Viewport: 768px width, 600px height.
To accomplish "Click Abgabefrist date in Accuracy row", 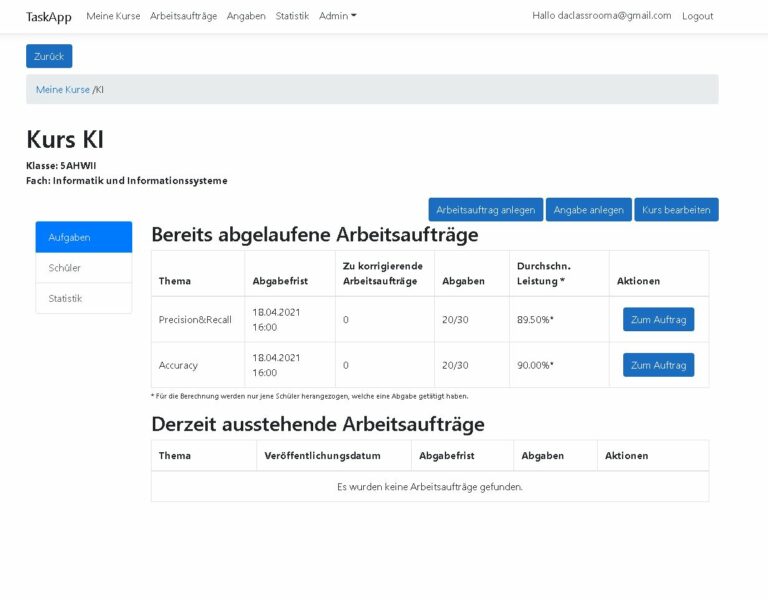I will [x=276, y=365].
